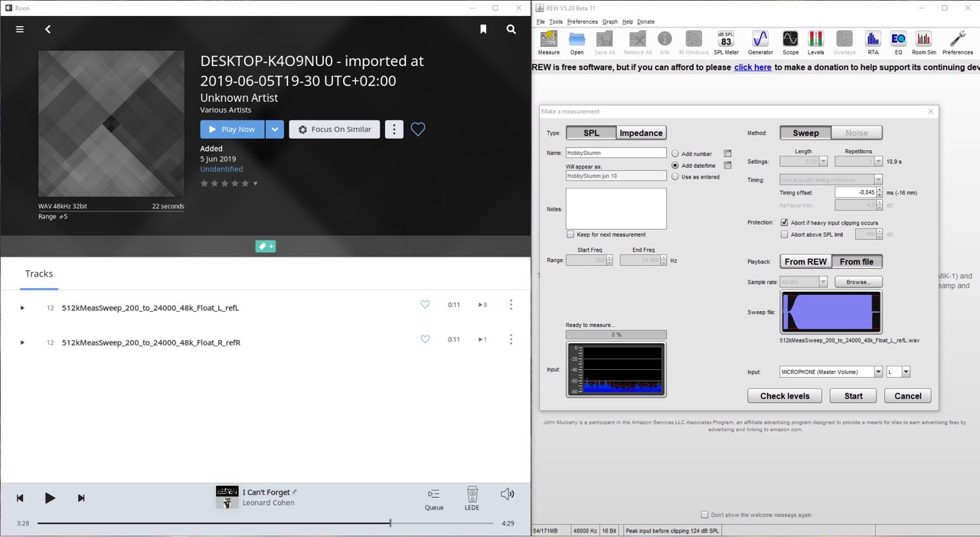
Task: Open REW Scope tool
Action: pyautogui.click(x=790, y=42)
